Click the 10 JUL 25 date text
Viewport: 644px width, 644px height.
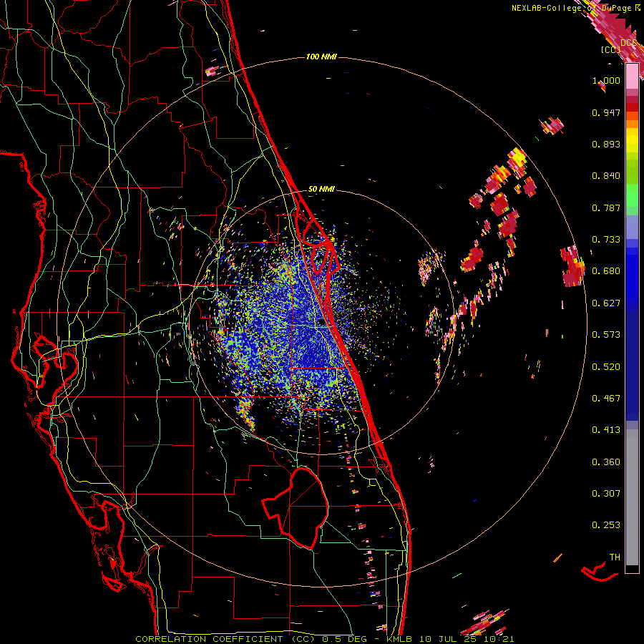tap(448, 639)
